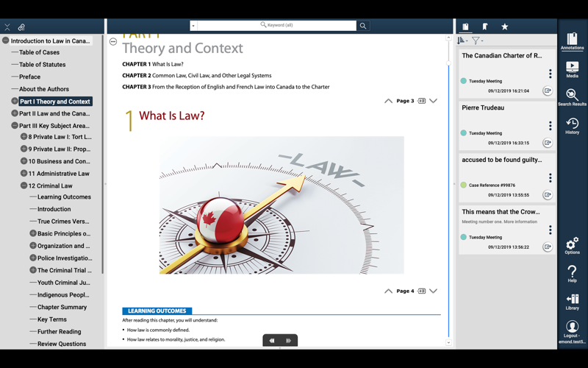Screen dimensions: 588x368
Task: Open options menu for This means note
Action: pyautogui.click(x=550, y=230)
